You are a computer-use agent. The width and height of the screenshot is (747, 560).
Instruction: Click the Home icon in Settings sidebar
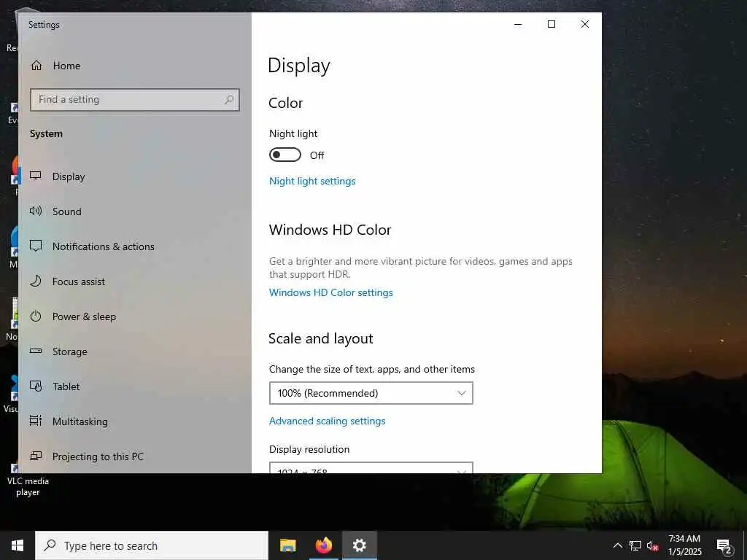click(x=36, y=65)
